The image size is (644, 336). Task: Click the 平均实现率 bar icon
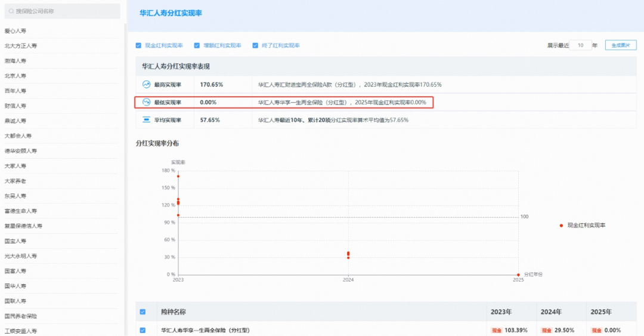point(146,120)
